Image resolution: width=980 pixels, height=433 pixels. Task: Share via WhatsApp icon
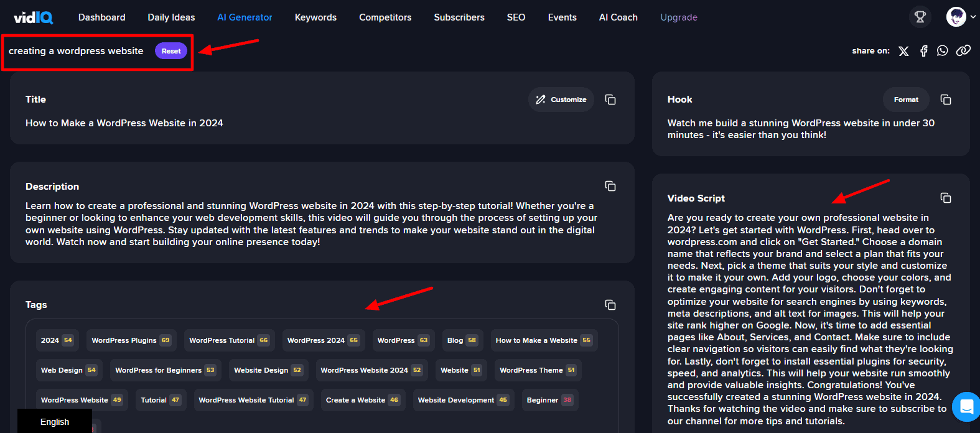pyautogui.click(x=943, y=51)
